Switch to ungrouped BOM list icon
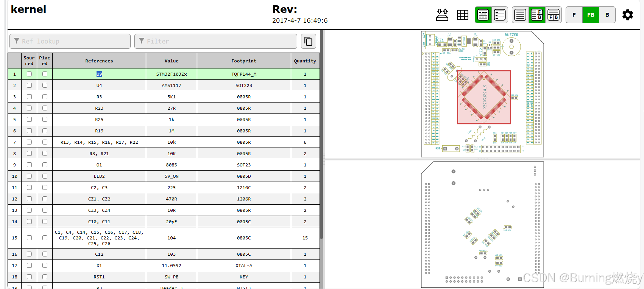This screenshot has height=289, width=644. 500,15
